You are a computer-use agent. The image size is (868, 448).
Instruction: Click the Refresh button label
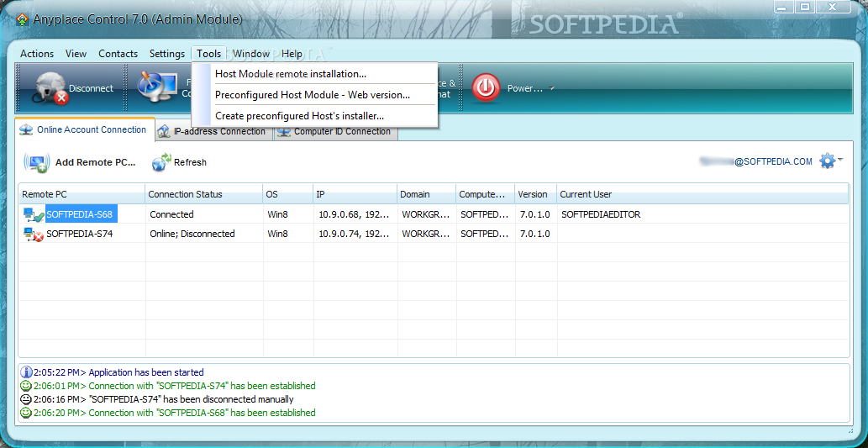190,162
